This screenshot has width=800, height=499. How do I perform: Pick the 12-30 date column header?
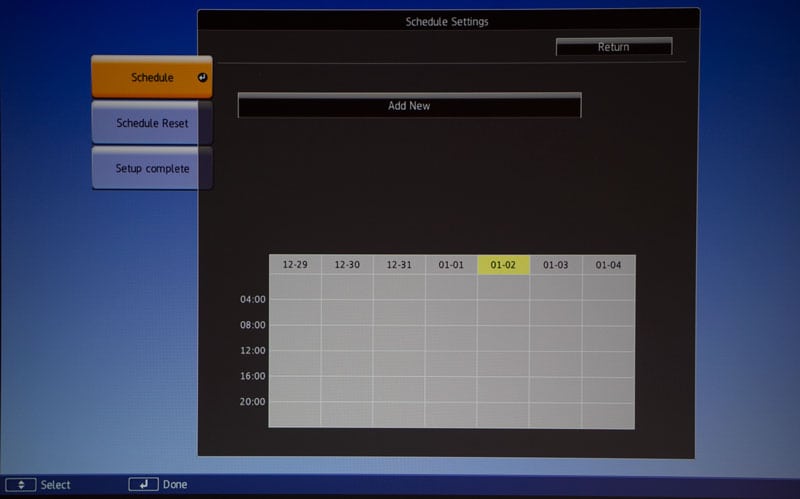point(347,265)
